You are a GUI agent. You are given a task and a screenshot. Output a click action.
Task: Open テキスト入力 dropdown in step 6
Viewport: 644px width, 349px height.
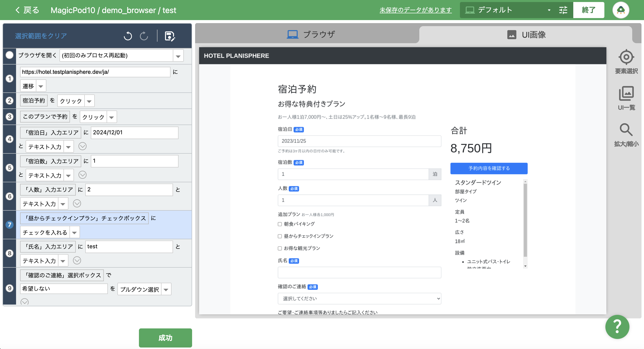[x=63, y=204]
